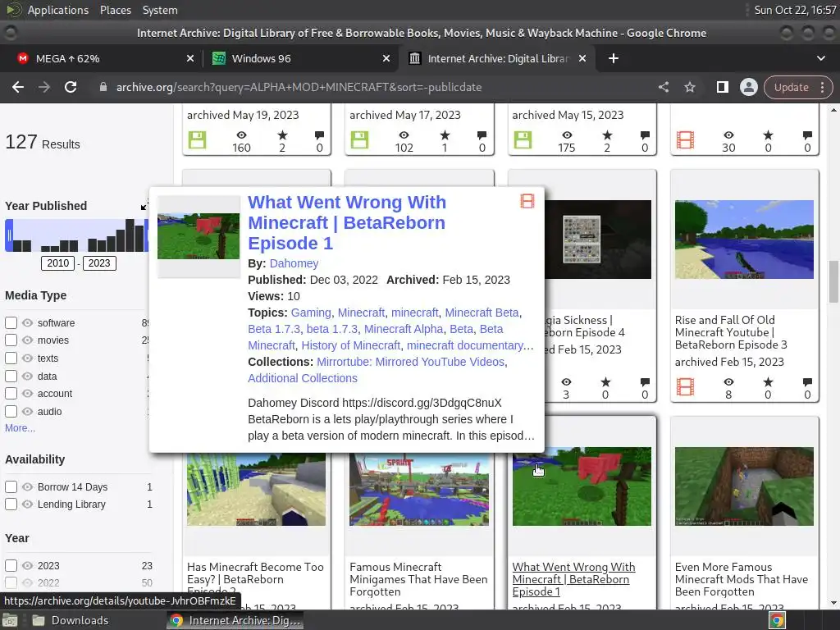
Task: Check the movies media type box
Action: 11,340
